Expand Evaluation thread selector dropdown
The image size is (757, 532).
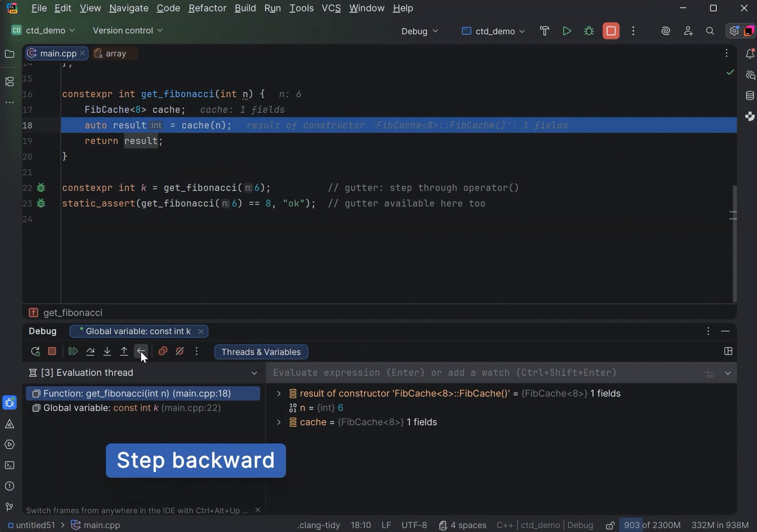coord(254,373)
